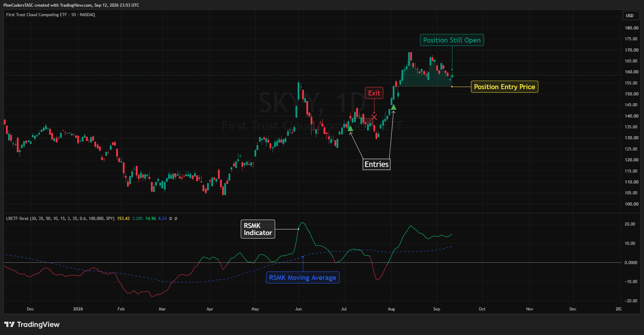Click the 2026 label on time axis

pos(78,309)
